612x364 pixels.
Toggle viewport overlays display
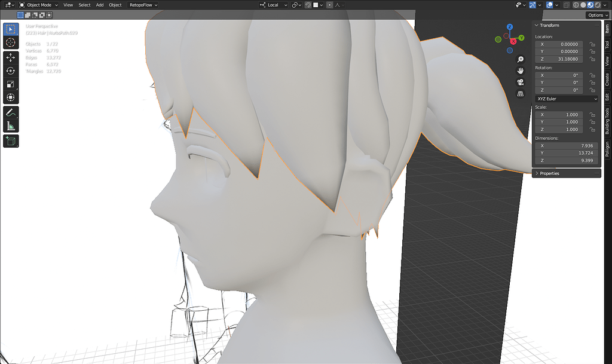point(550,5)
